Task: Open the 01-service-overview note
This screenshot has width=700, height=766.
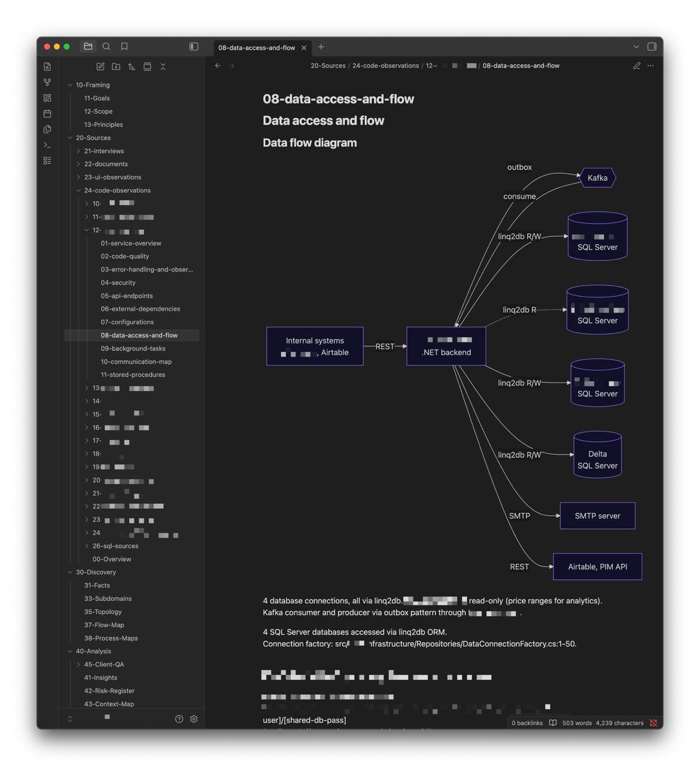Action: click(131, 243)
